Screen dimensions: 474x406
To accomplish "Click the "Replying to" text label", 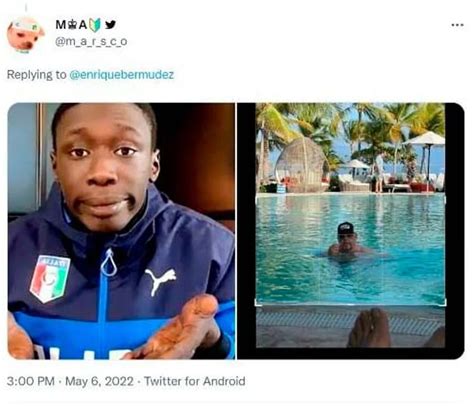I will tap(37, 75).
